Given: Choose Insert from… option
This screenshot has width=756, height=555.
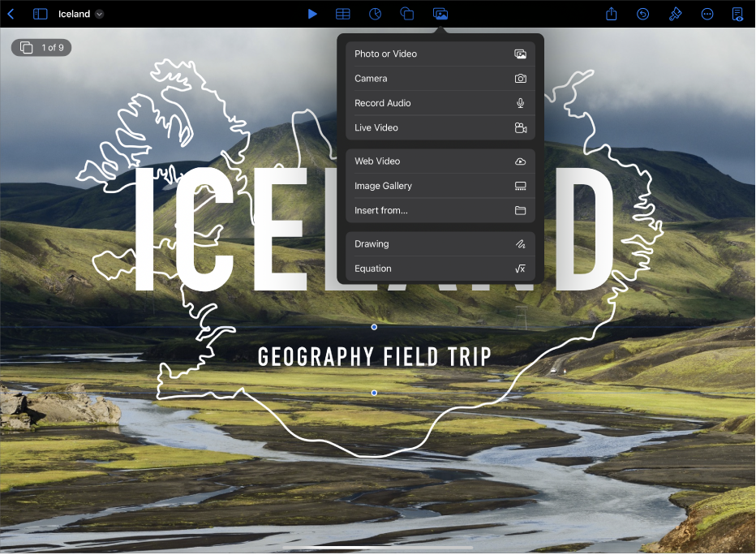Looking at the screenshot, I should tap(440, 211).
